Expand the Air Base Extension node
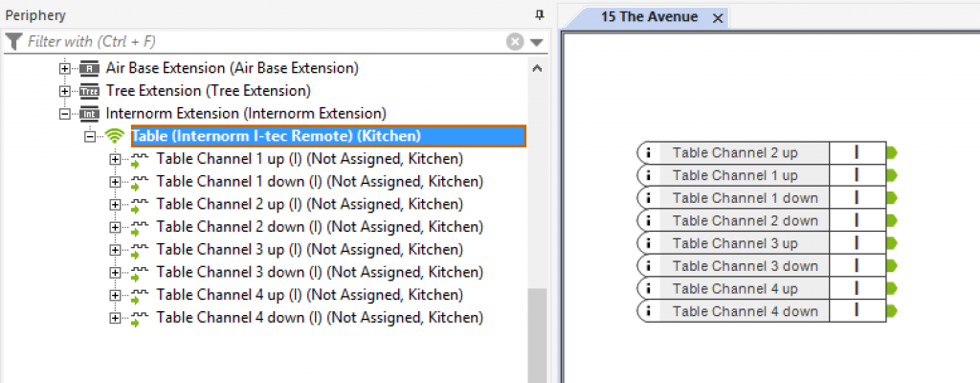 coord(65,68)
